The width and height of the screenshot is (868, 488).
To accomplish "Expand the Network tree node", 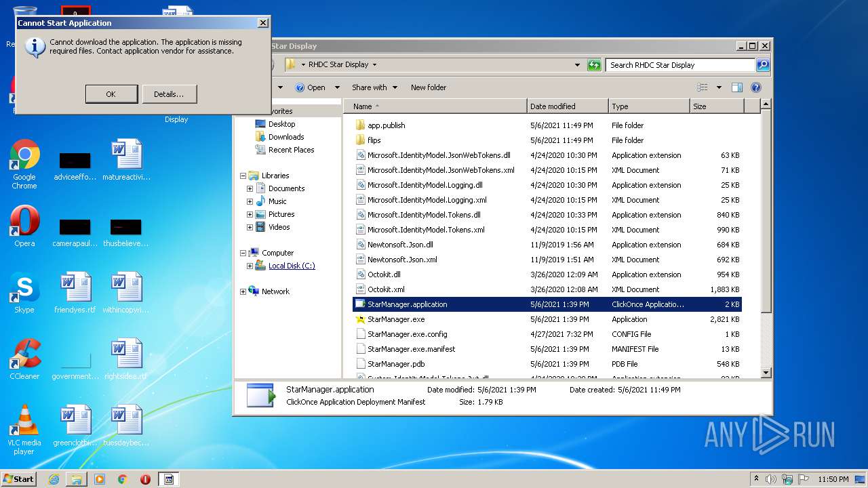I will coord(243,291).
